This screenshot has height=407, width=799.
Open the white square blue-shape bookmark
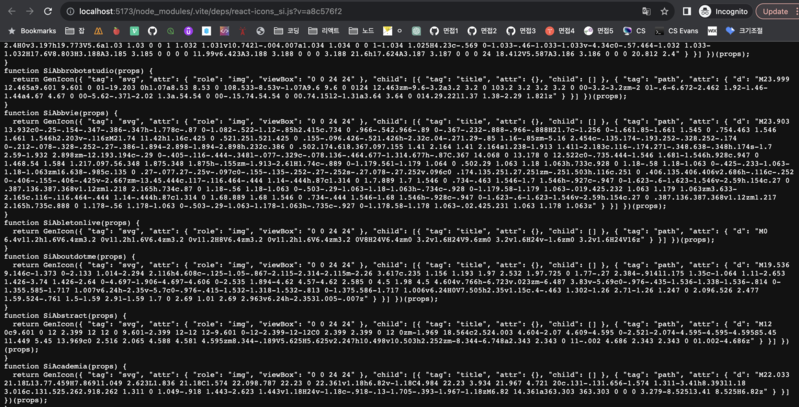click(x=206, y=31)
